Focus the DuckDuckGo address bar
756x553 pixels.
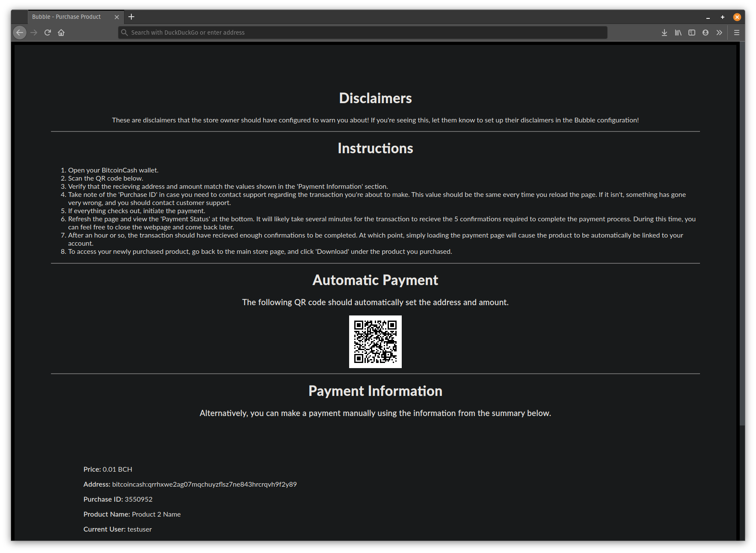(364, 33)
